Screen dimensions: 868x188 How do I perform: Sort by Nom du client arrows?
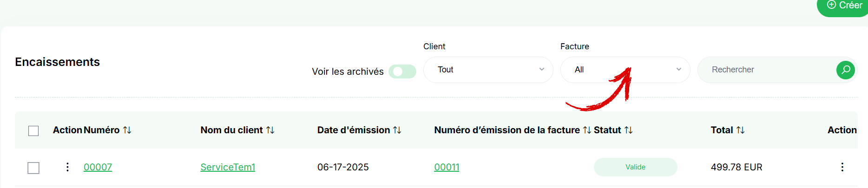click(270, 130)
